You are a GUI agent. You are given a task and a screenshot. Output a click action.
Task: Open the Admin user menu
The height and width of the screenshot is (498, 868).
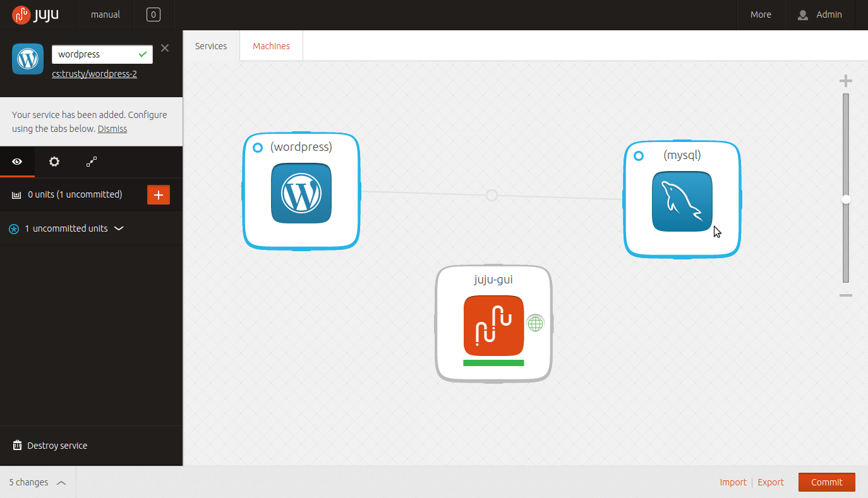[x=820, y=15]
